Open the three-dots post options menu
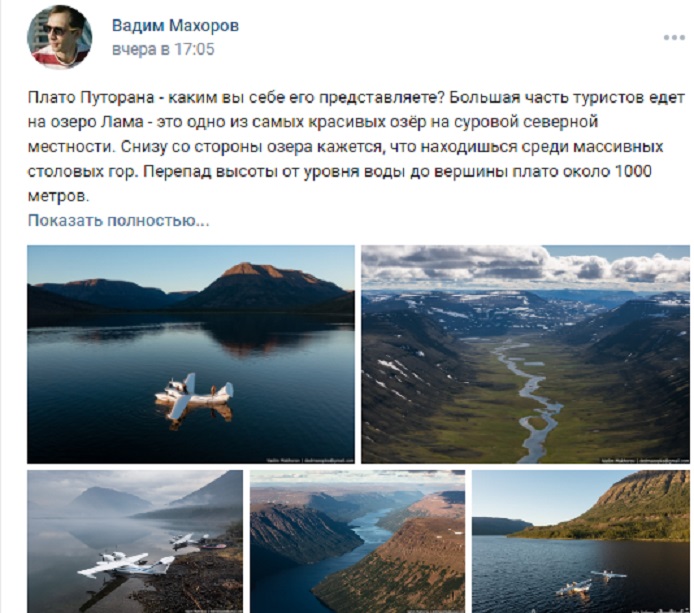Viewport: 694px width, 613px height. pyautogui.click(x=674, y=38)
